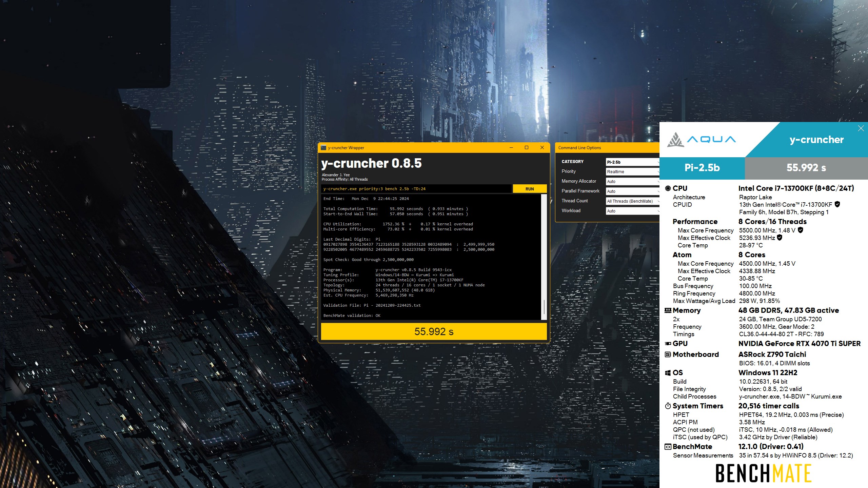Screen dimensions: 868x488
Task: Click '3600.00 MHz, Gear Mode: 2' value
Action: [x=777, y=327]
